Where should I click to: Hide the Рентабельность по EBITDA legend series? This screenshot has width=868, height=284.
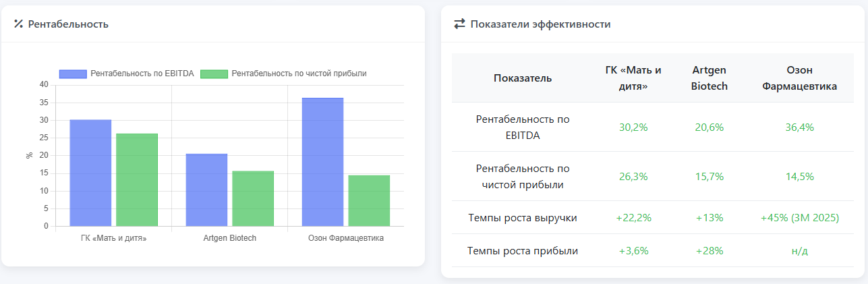point(142,74)
